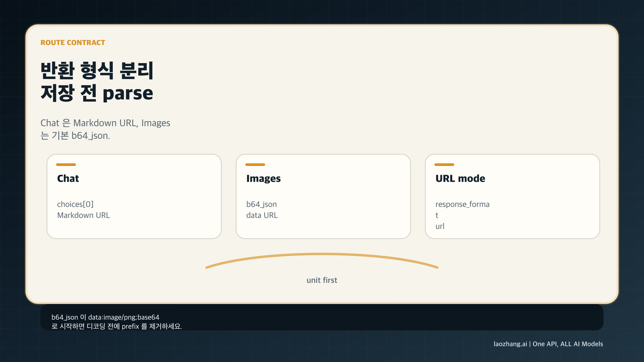Click the orange accent bar above URL mode
This screenshot has width=644, height=362.
tap(444, 165)
